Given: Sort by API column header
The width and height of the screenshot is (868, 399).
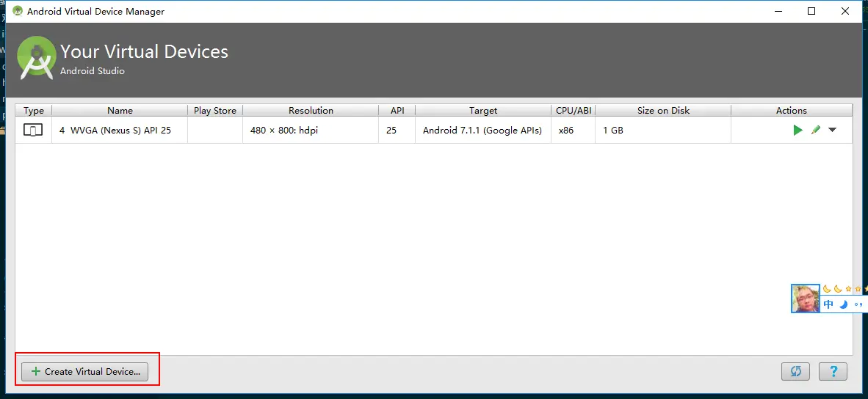Looking at the screenshot, I should click(x=397, y=111).
